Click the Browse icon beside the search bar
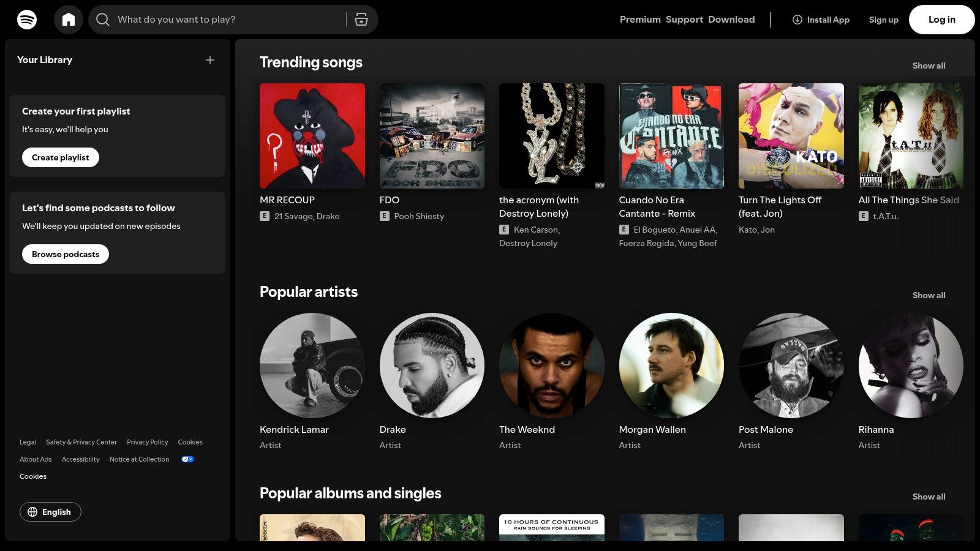This screenshot has width=980, height=551. pos(361,19)
